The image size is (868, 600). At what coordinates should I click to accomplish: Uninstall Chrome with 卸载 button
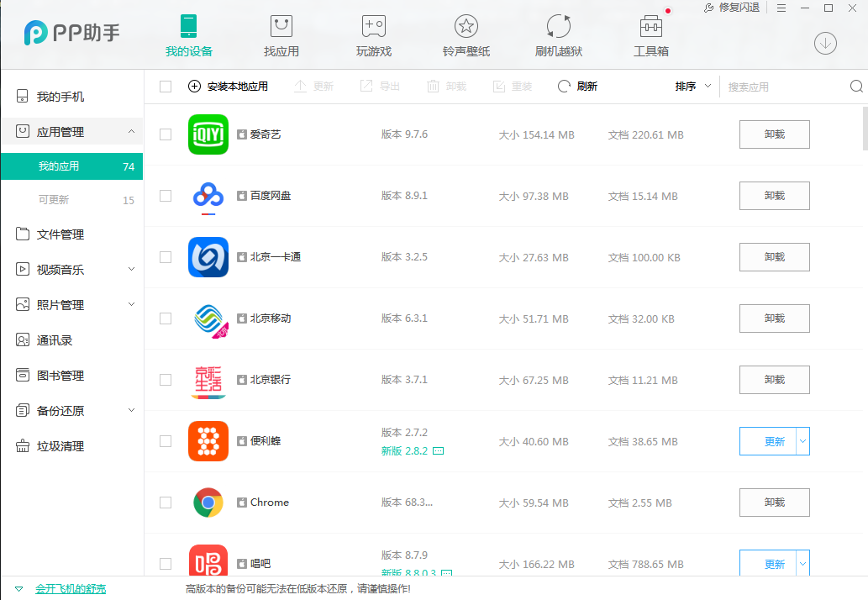coord(775,503)
